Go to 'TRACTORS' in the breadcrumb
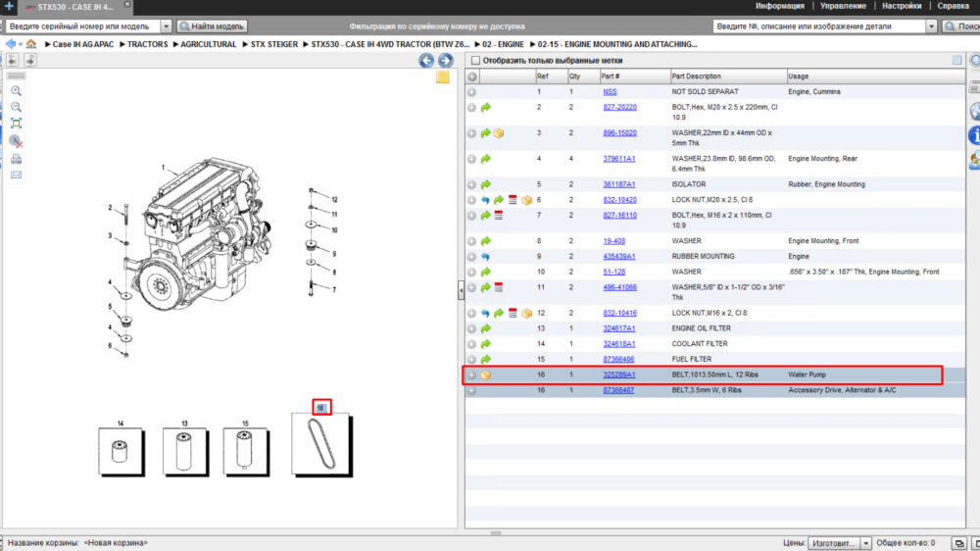Screen dimensions: 980x551 pos(148,44)
